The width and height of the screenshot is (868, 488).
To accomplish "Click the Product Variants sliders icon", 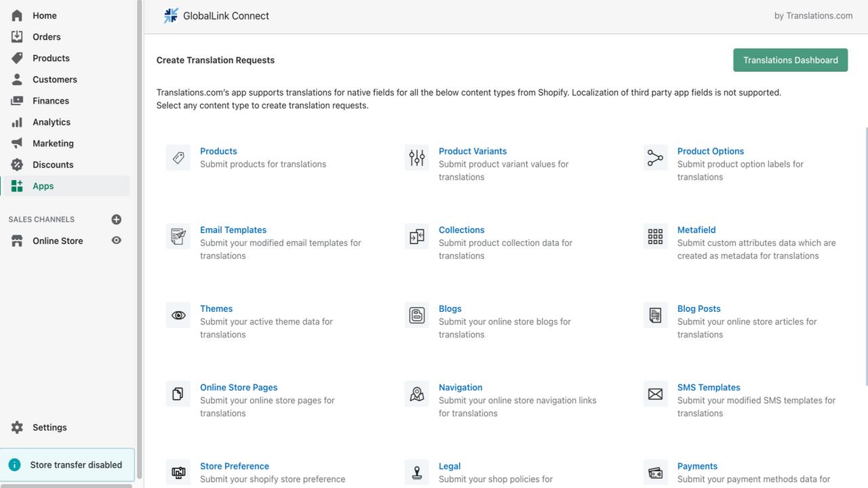I will pos(417,158).
